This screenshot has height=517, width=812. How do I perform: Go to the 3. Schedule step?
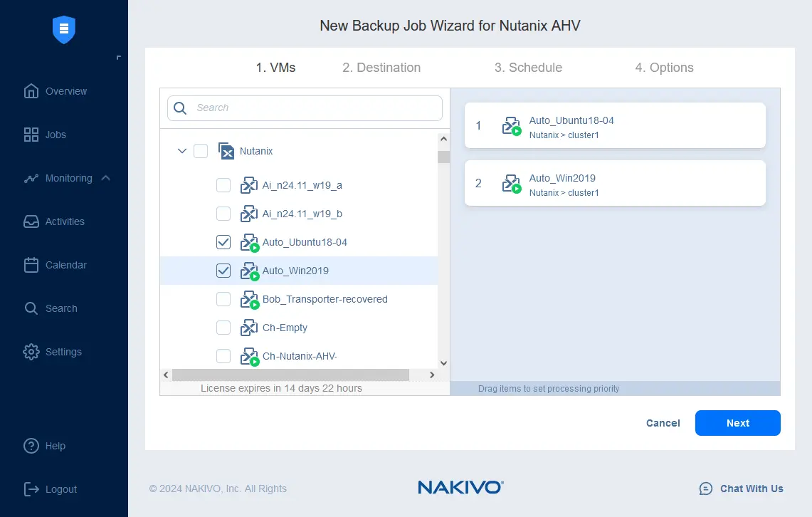pyautogui.click(x=528, y=68)
